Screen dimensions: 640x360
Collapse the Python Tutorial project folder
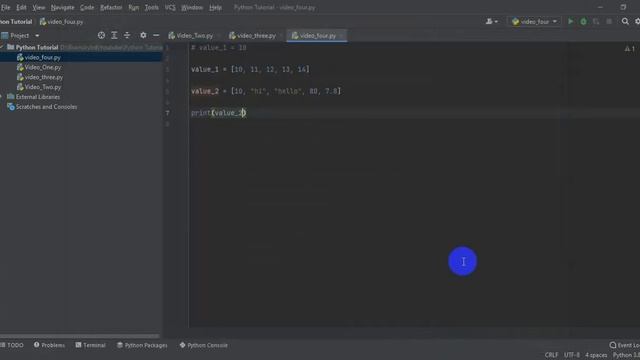pyautogui.click(x=2, y=47)
